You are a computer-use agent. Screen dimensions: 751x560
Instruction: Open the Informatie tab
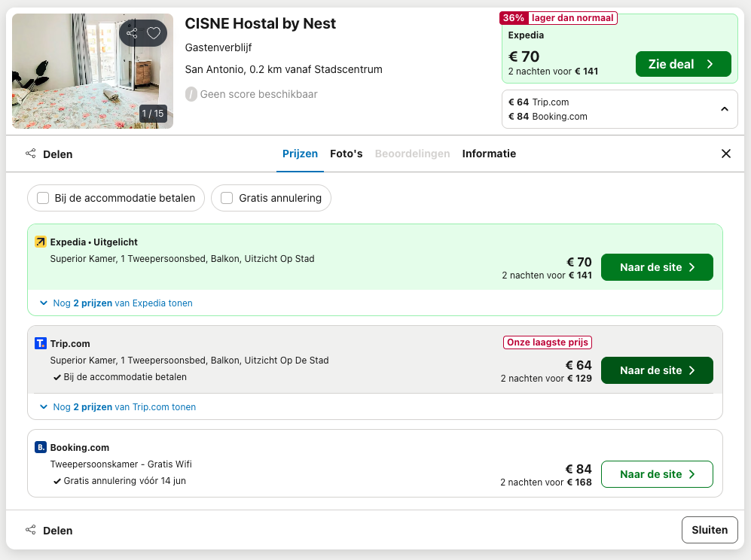coord(489,154)
